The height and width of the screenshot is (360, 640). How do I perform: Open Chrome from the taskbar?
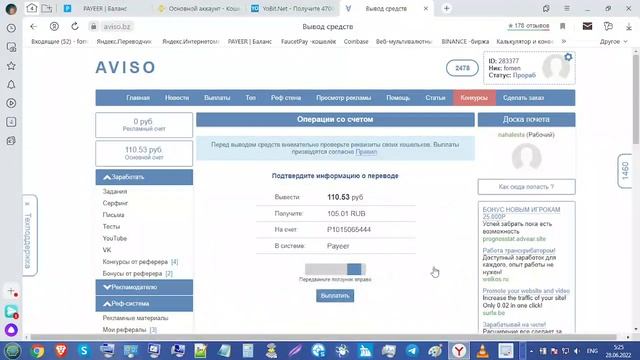coord(38,351)
